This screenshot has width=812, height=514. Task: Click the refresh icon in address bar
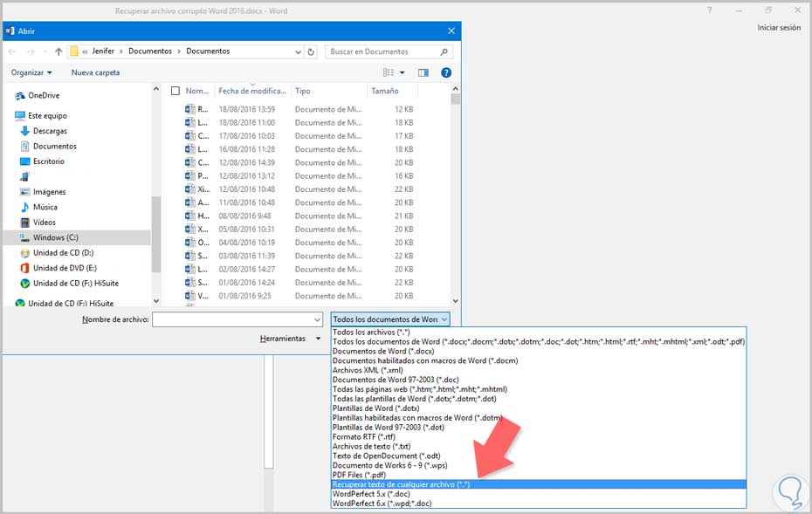(311, 51)
